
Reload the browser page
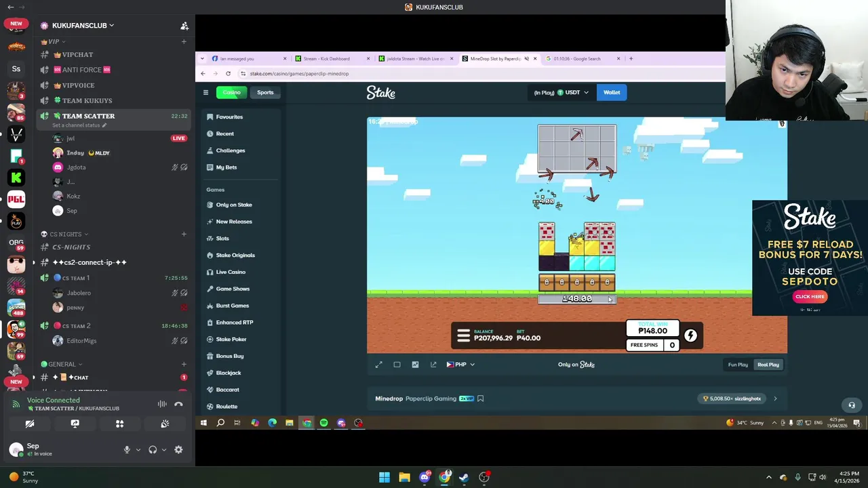coord(228,73)
